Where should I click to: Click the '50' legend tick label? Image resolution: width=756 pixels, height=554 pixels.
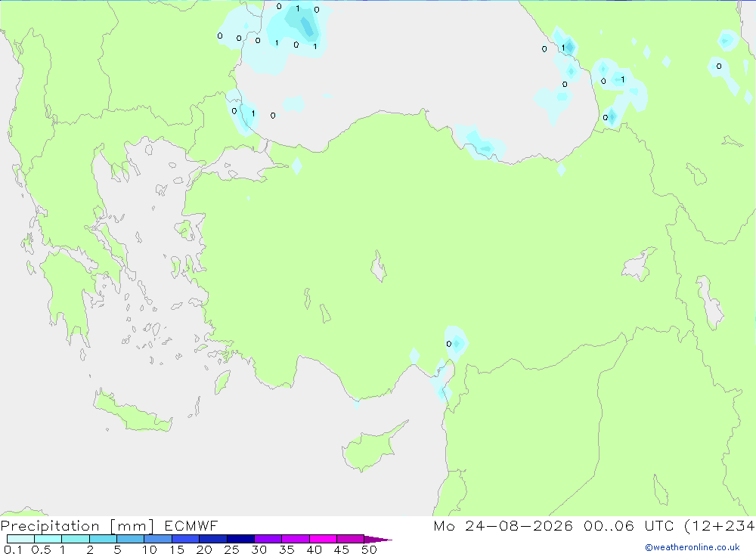(x=369, y=549)
